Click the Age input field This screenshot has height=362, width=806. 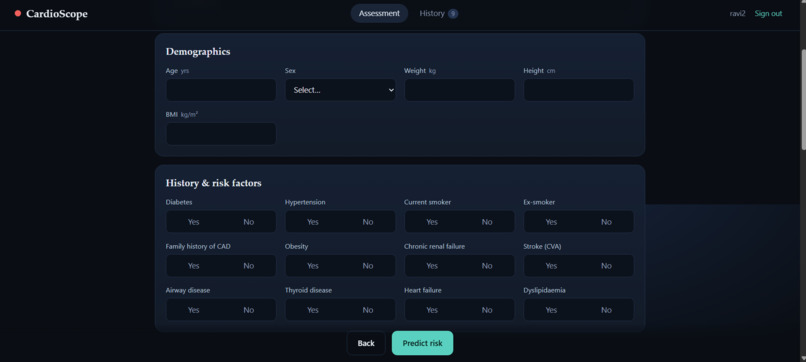click(x=221, y=90)
